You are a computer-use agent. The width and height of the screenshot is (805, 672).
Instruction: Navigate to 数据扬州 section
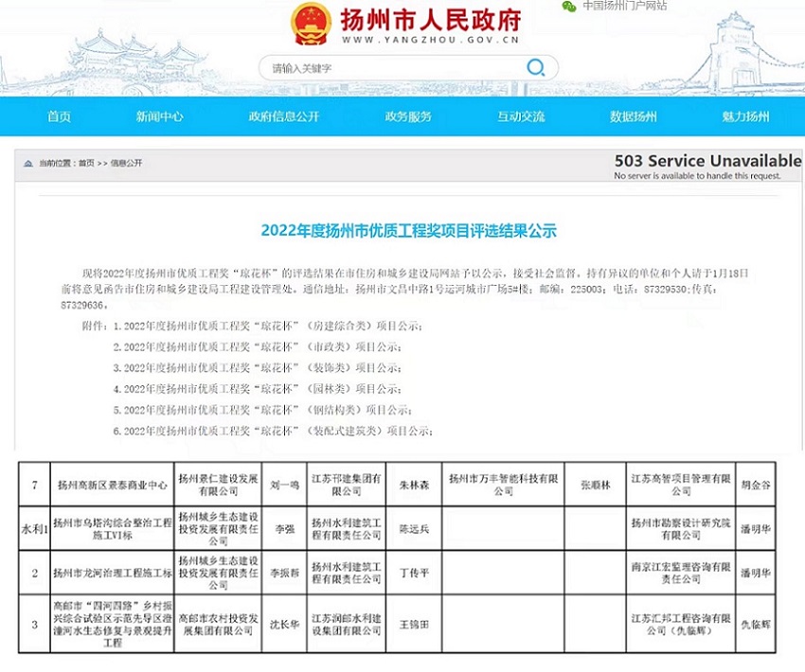[x=634, y=116]
